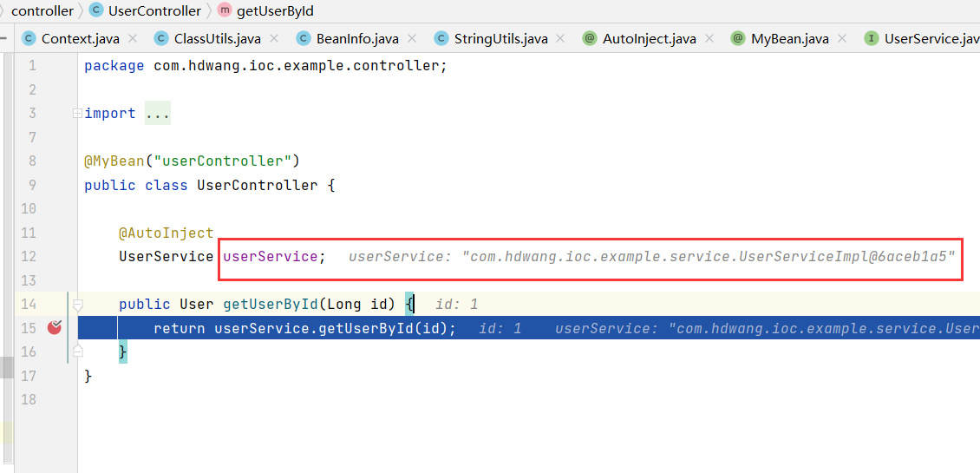Close the ClassUtils.java tab

click(x=274, y=39)
